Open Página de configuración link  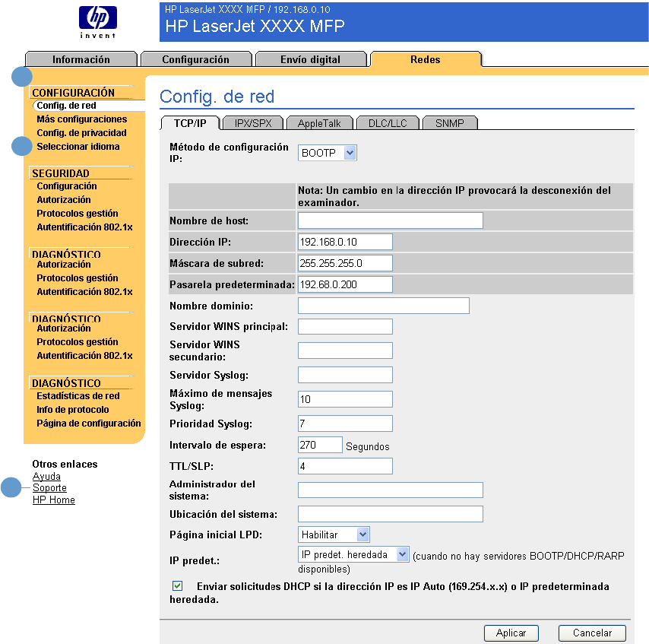tap(89, 424)
